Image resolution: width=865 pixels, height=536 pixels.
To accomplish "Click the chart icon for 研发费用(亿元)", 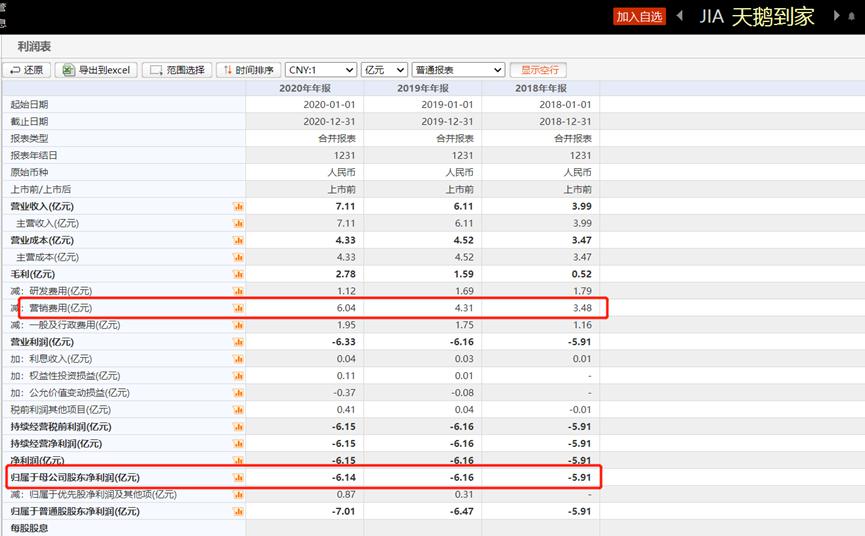I will coord(238,291).
